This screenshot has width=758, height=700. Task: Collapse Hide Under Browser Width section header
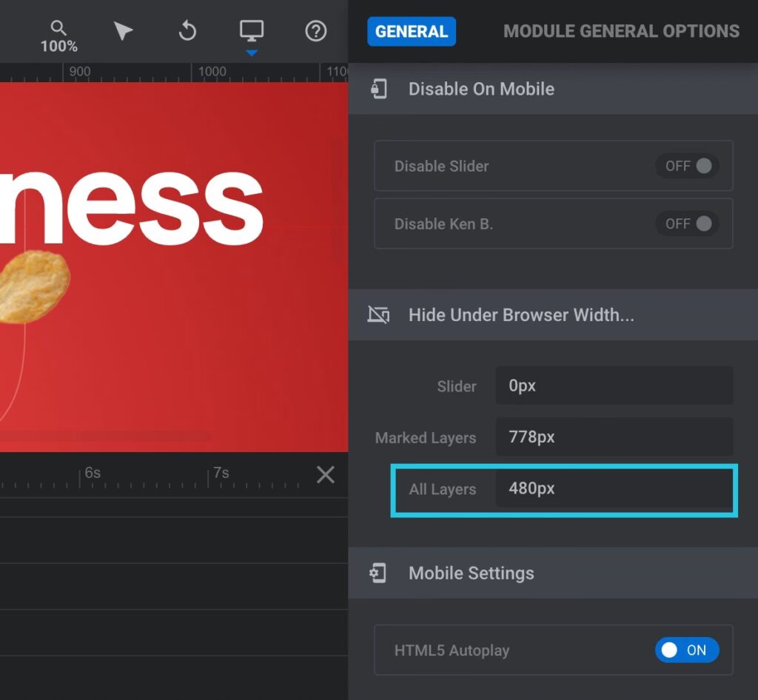tap(521, 315)
